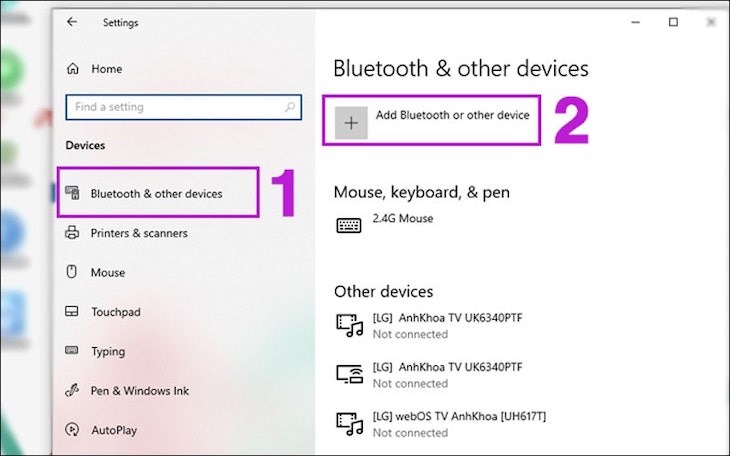Screen dimensions: 730x456
Task: Click the Touchpad icon in sidebar
Action: coord(72,312)
